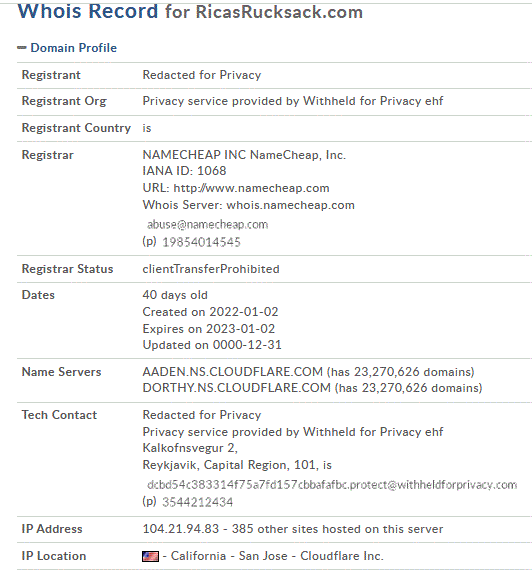
Task: Click the abuse@namecheap.com email image
Action: pos(207,224)
